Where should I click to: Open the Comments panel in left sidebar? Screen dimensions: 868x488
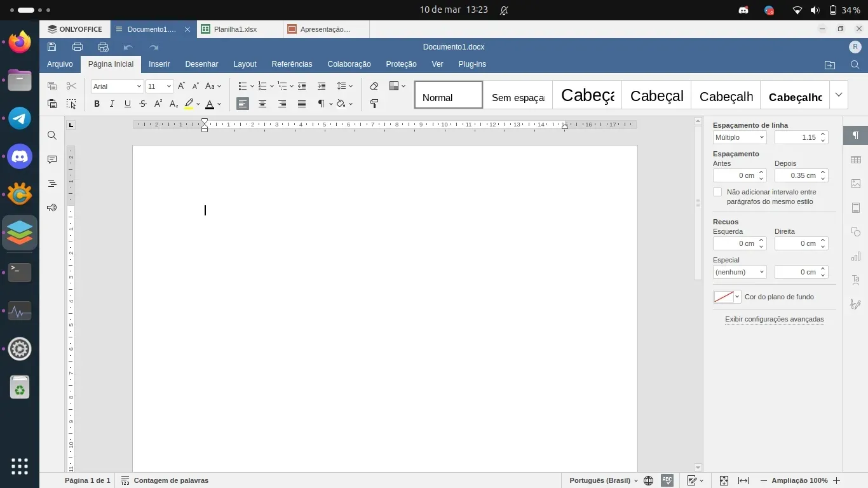tap(52, 159)
